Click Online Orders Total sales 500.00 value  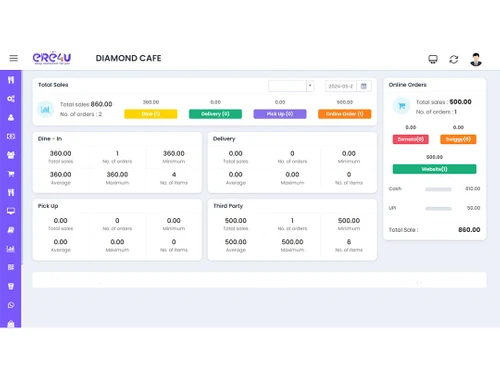click(460, 102)
